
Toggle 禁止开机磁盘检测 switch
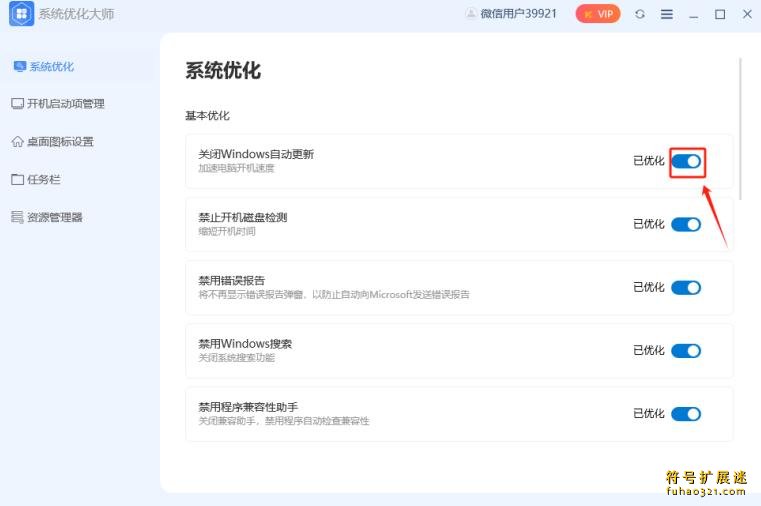click(686, 225)
